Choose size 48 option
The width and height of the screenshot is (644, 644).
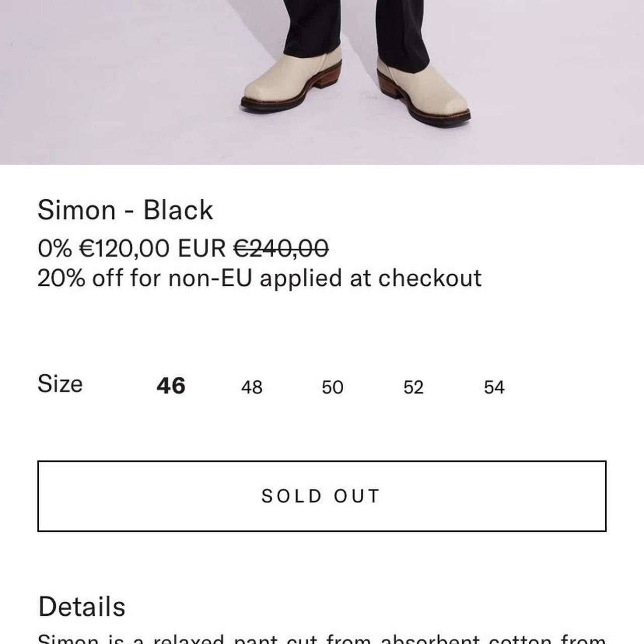click(x=252, y=387)
